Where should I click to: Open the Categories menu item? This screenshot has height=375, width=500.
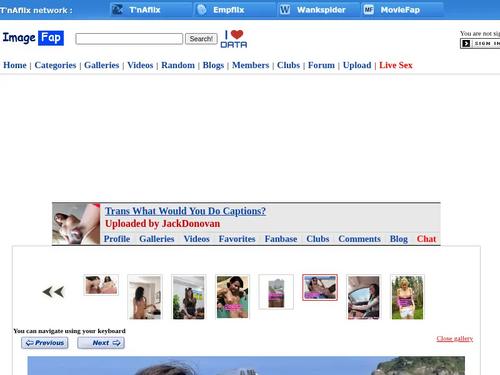click(55, 65)
